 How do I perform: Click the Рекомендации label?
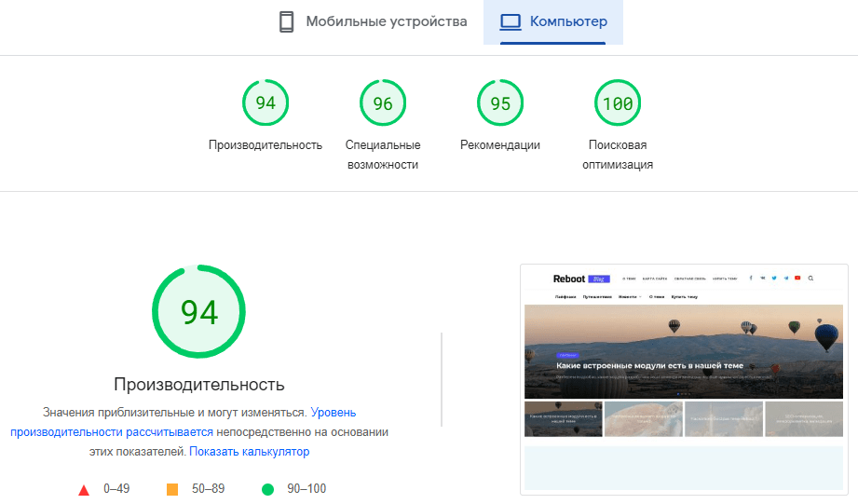click(x=500, y=145)
